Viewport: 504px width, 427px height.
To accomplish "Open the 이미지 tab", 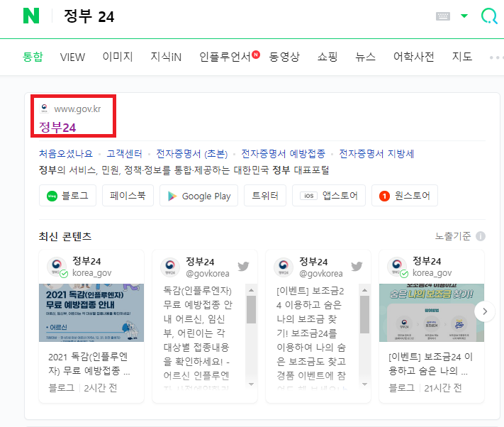I will coord(118,57).
